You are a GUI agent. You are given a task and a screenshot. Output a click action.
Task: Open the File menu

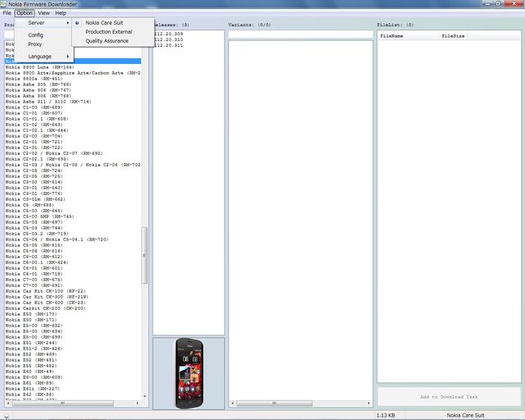click(x=7, y=13)
